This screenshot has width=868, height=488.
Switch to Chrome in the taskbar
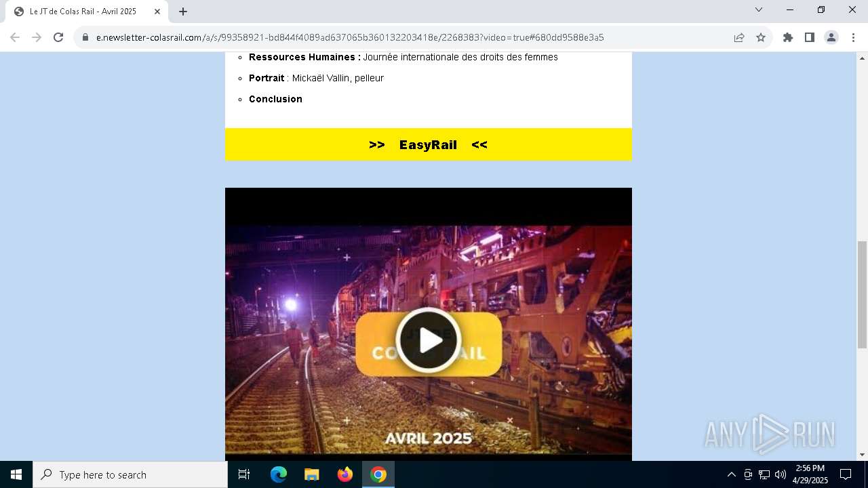(378, 474)
